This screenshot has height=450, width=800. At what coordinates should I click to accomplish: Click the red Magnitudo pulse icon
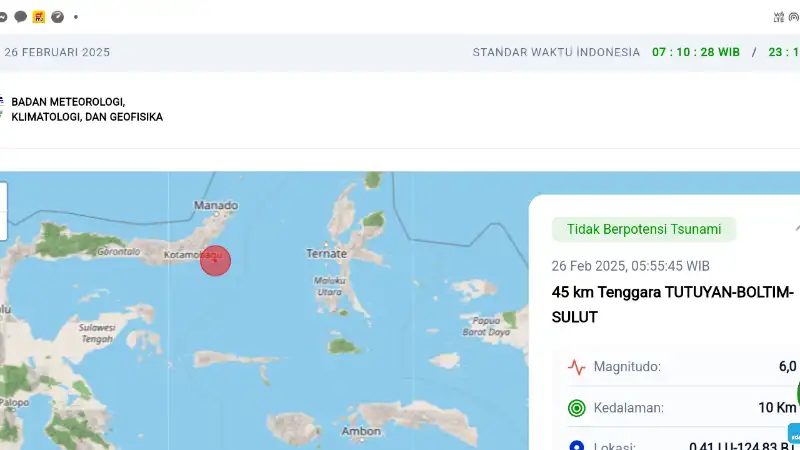coord(577,367)
